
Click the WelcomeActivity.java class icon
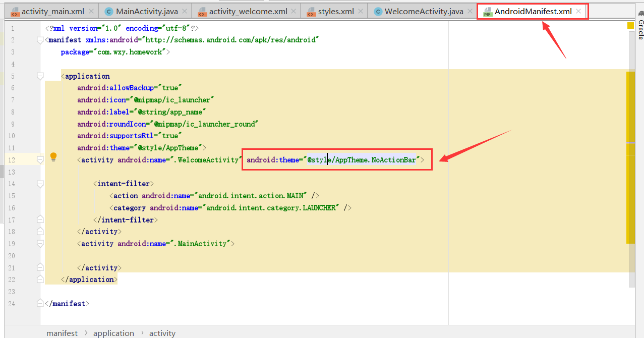click(x=378, y=12)
